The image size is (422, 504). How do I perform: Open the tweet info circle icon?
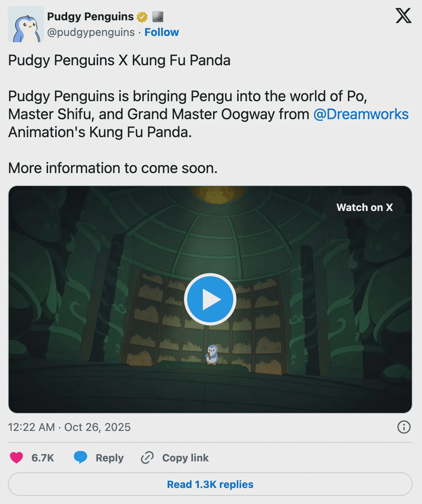tap(404, 427)
